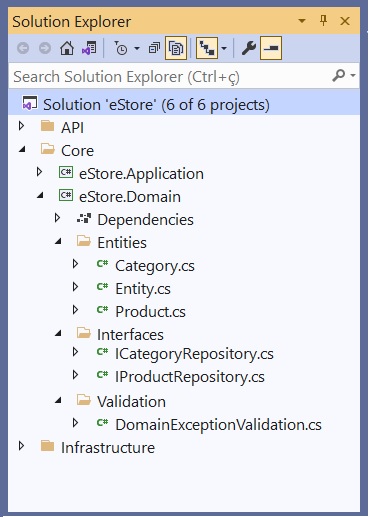Screen dimensions: 370x517
Task: Collapse the Entities folder
Action: (x=58, y=241)
